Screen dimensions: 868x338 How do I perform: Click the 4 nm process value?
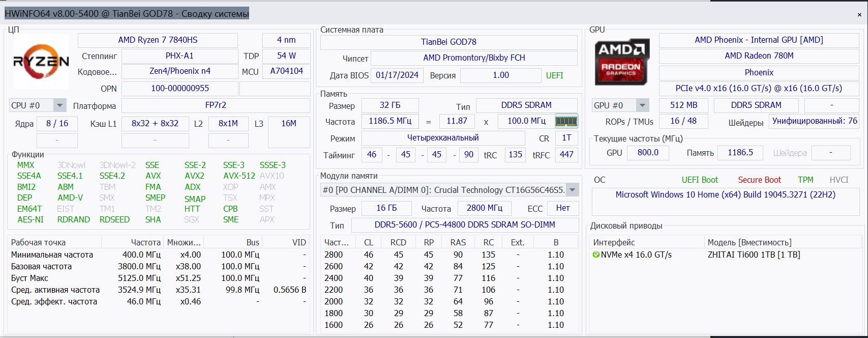point(286,40)
